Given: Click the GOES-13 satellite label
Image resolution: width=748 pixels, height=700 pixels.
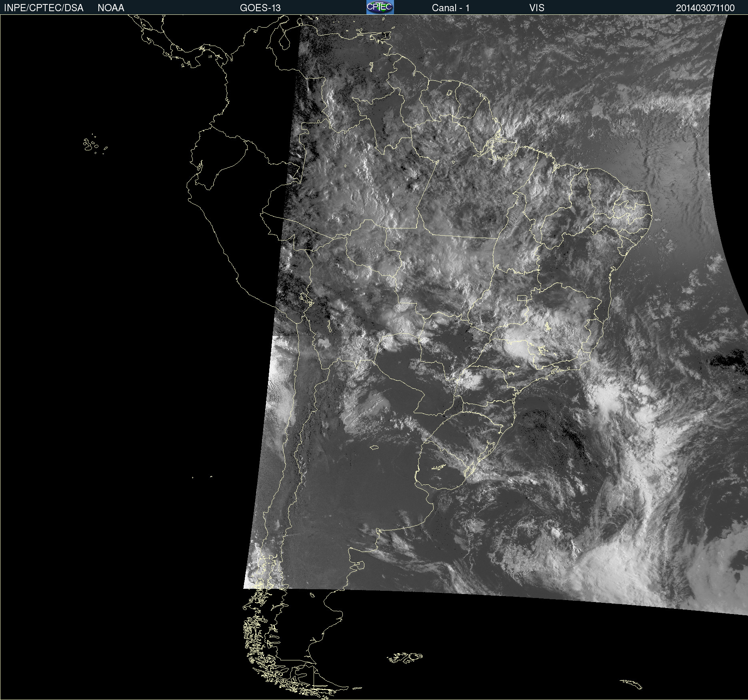Looking at the screenshot, I should tap(260, 8).
